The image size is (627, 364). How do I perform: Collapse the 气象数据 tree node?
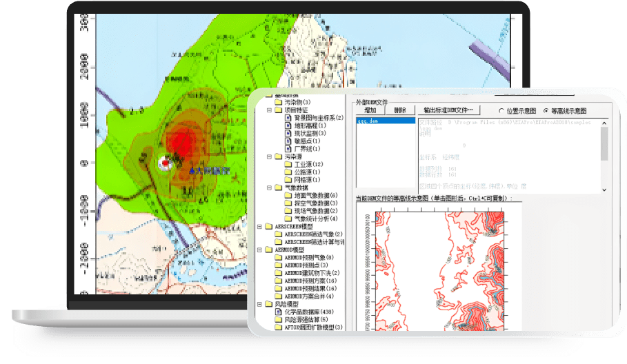click(x=268, y=188)
